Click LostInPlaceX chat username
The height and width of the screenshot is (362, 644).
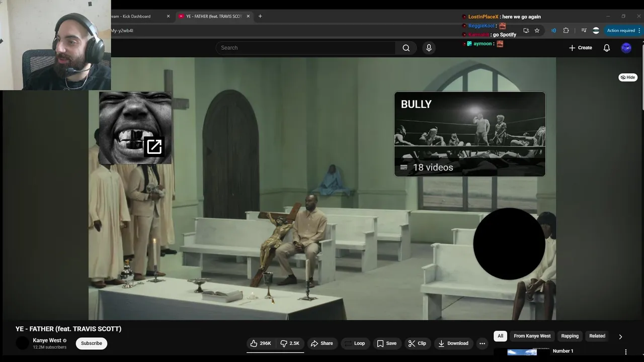pyautogui.click(x=484, y=17)
